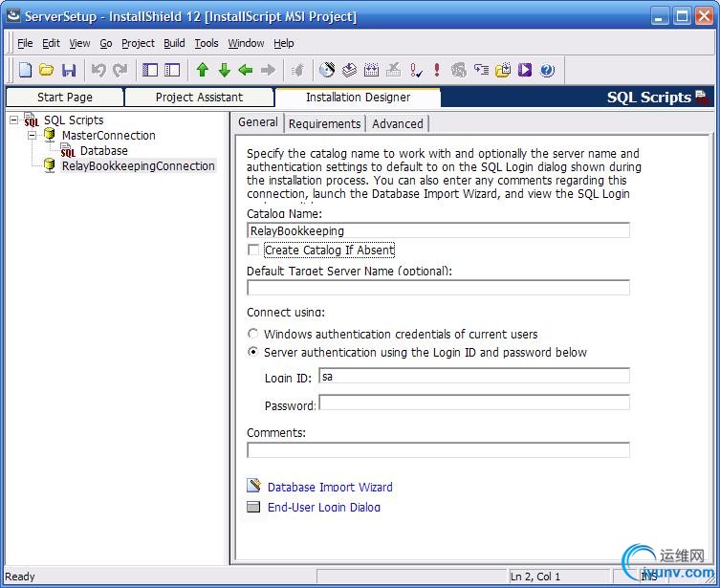Screen dimensions: 720x588
Task: Click the grayed stop build icon
Action: [393, 70]
